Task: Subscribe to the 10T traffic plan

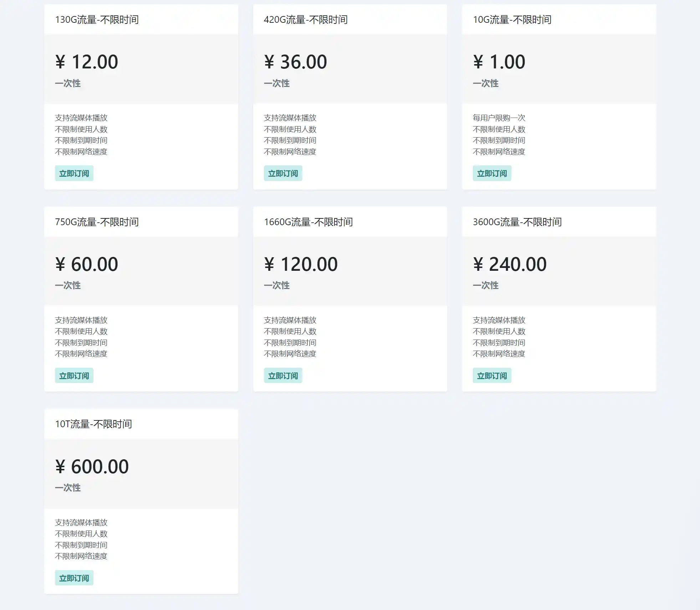Action: tap(74, 578)
